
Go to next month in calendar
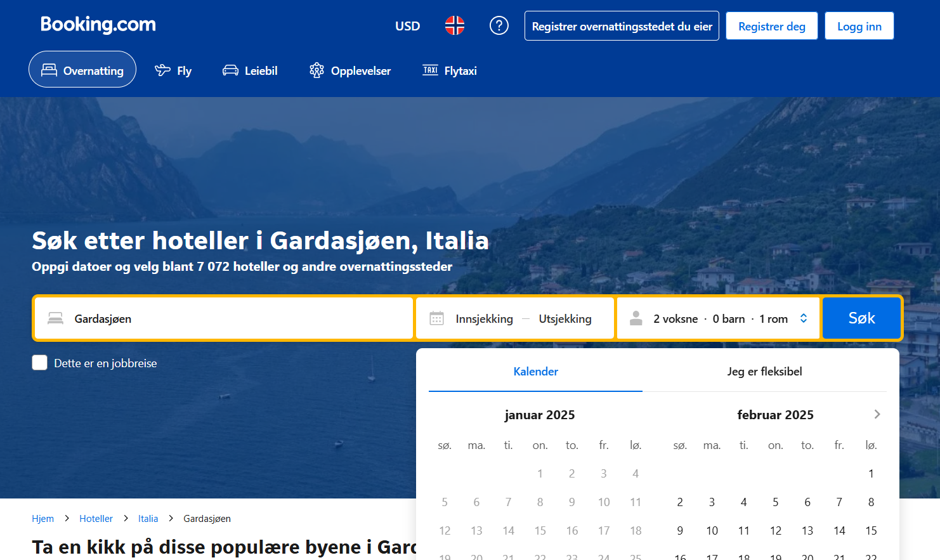[x=877, y=414]
